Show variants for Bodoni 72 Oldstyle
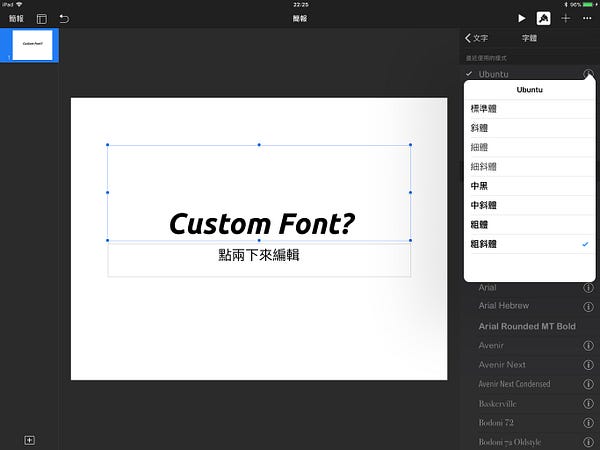600x450 pixels. pyautogui.click(x=588, y=442)
